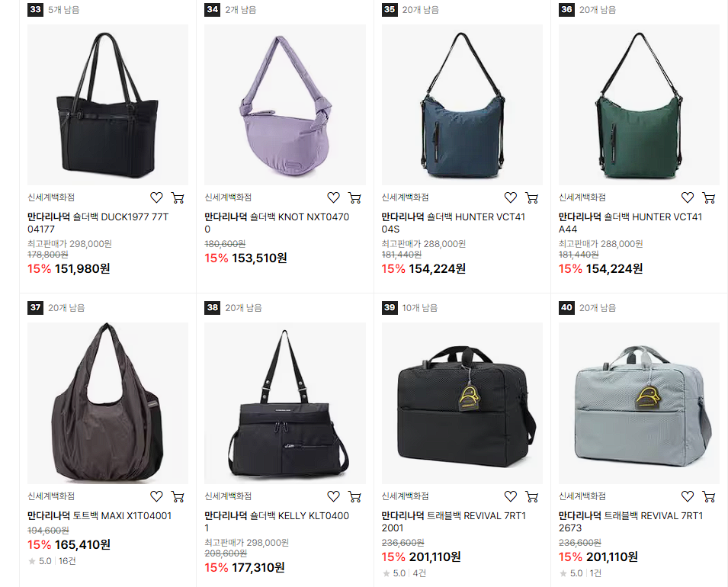View the green HUNTER bag image

point(639,105)
